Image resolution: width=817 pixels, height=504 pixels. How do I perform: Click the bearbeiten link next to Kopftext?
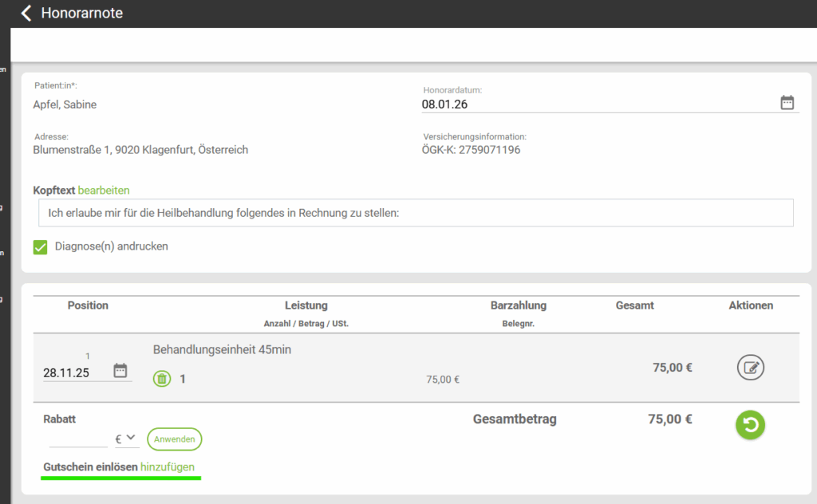coord(103,191)
